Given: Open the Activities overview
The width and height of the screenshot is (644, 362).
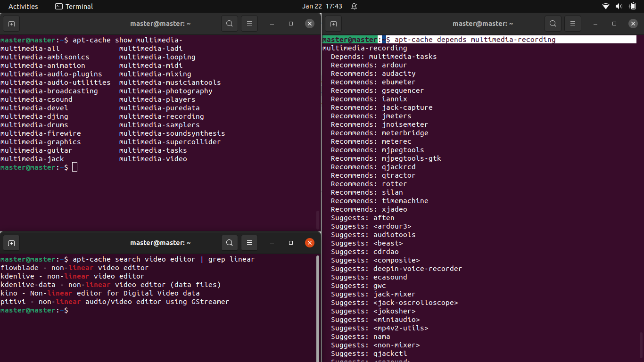Looking at the screenshot, I should click(x=23, y=6).
